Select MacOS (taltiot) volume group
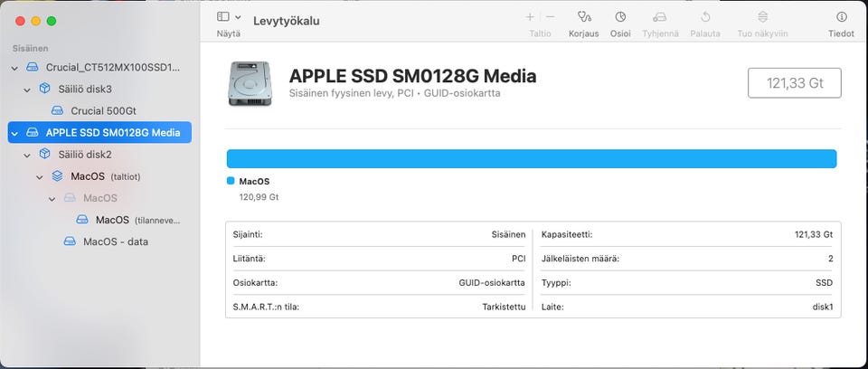868x369 pixels. tap(99, 176)
